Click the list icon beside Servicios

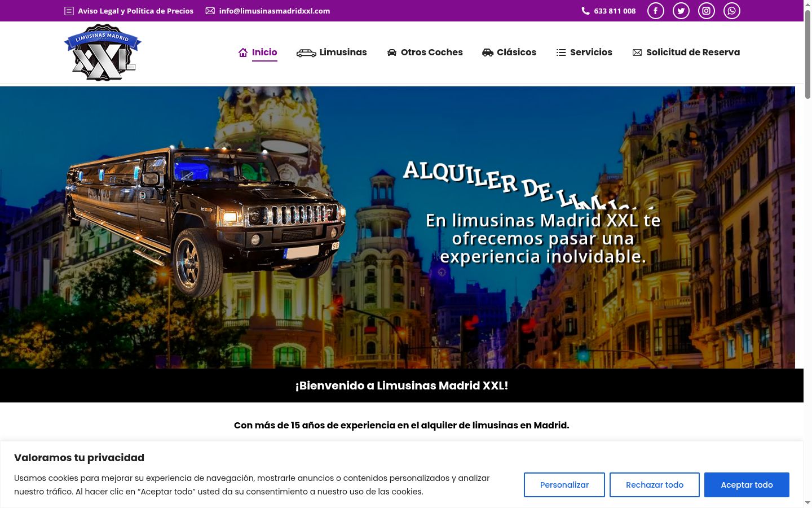(x=561, y=52)
